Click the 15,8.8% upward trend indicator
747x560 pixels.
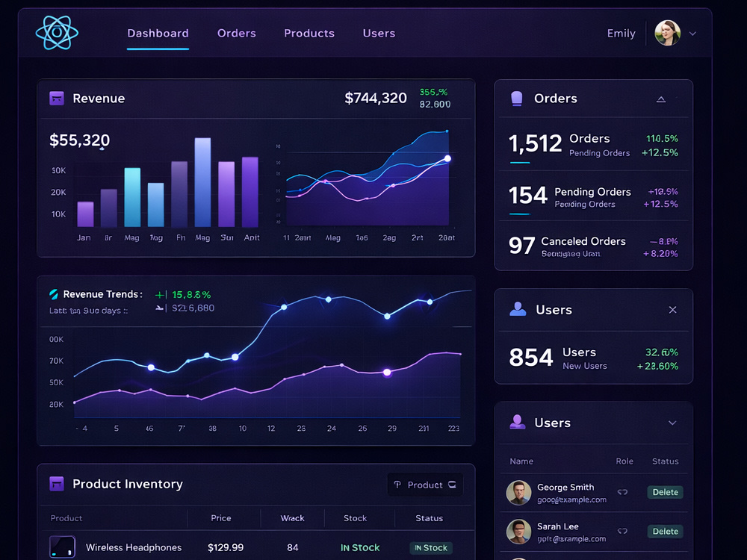point(191,295)
